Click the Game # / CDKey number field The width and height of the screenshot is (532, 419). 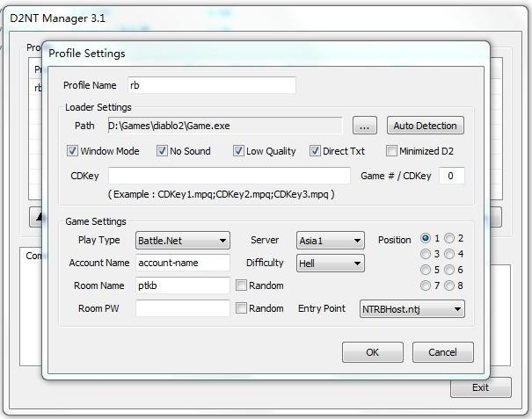point(452,176)
